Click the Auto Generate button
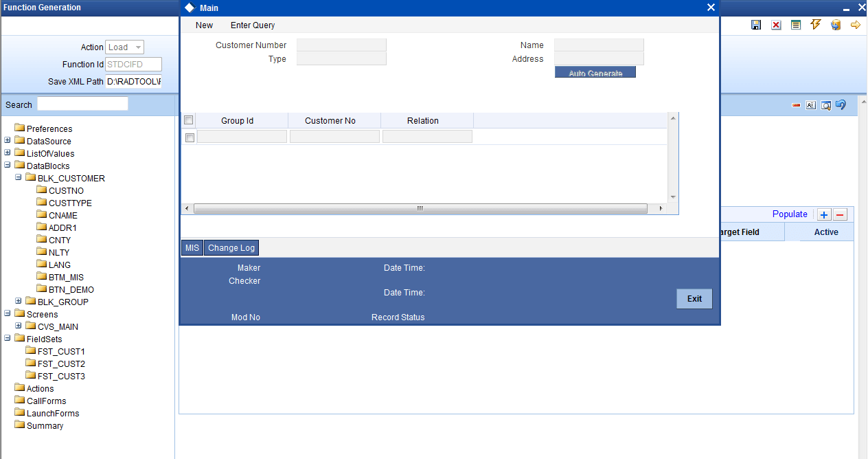 coord(595,72)
